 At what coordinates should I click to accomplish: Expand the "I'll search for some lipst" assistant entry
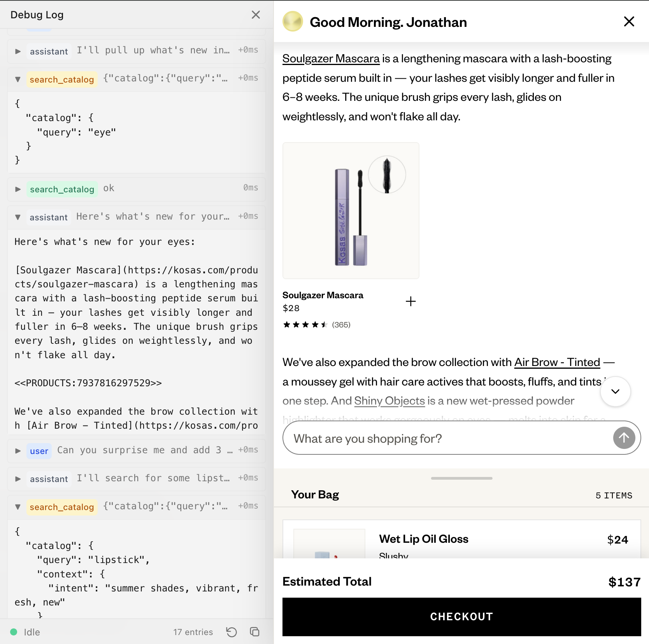[18, 479]
